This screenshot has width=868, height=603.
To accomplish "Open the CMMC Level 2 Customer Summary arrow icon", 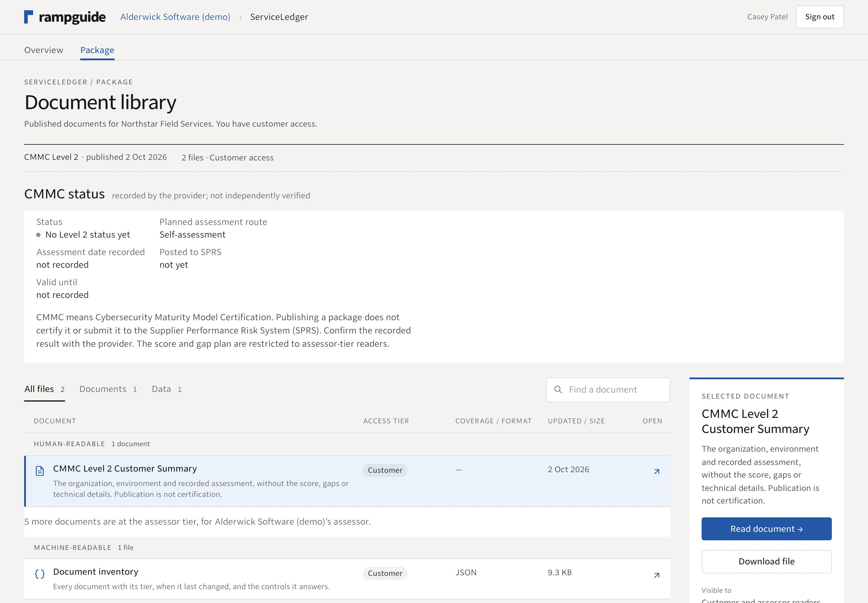I will [x=656, y=472].
